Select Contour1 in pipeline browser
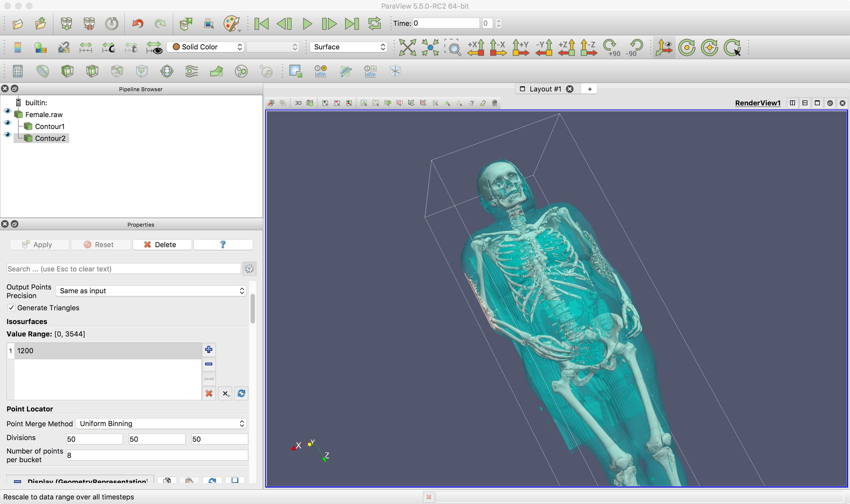The image size is (850, 504). point(50,126)
